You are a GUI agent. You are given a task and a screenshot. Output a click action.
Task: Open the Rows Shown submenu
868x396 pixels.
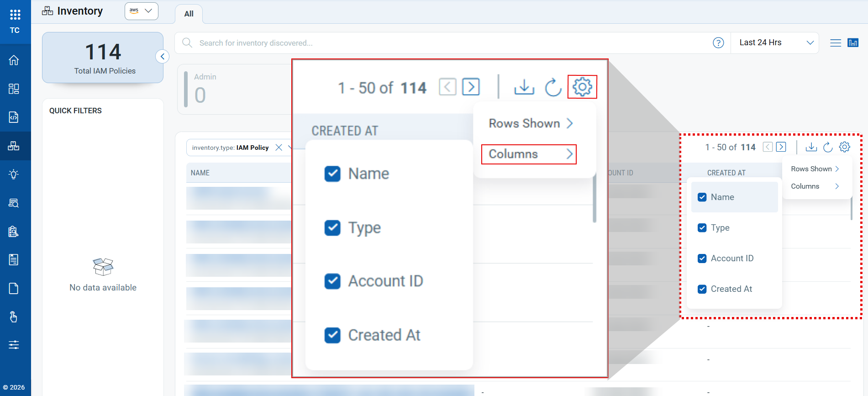pos(815,169)
